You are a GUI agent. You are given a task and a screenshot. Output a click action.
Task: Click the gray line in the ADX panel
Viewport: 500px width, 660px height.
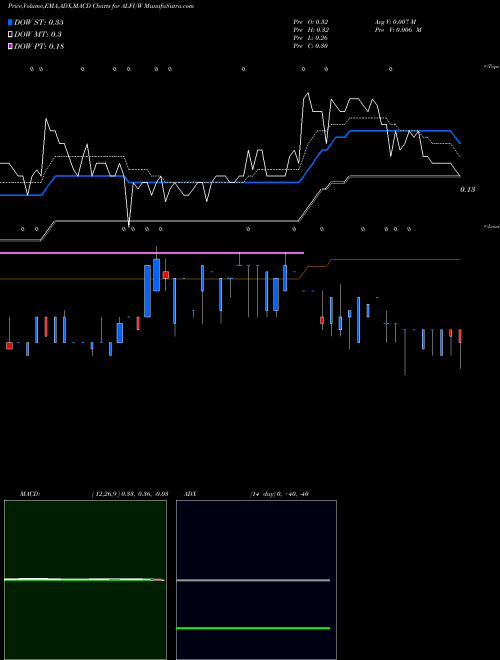point(253,580)
